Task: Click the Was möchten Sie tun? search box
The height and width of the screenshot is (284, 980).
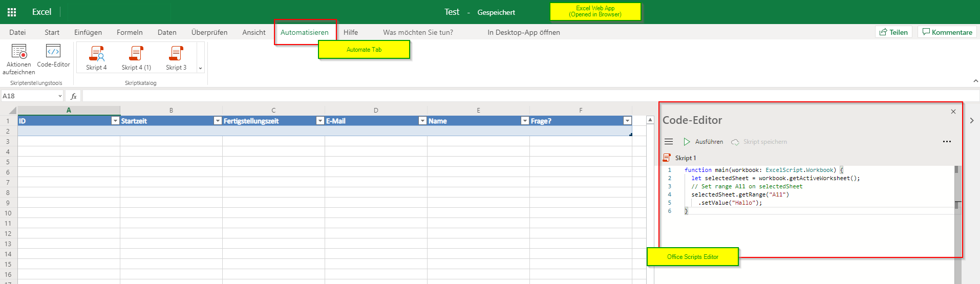Action: 418,32
